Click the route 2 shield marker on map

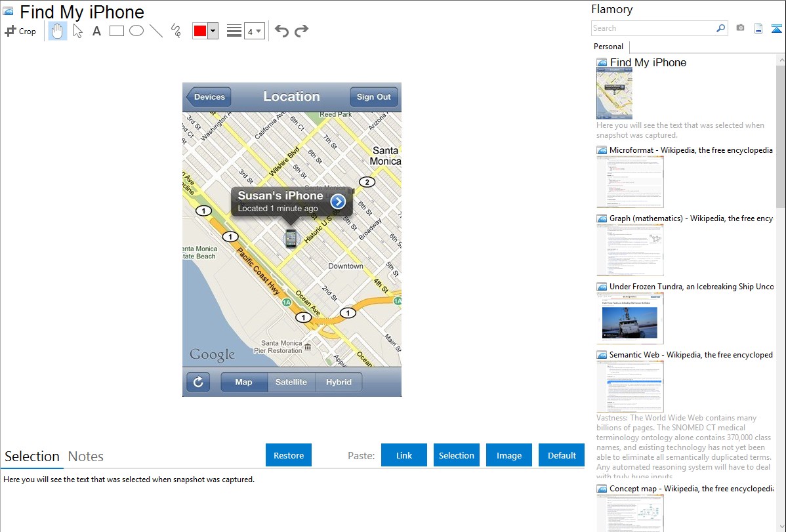367,182
